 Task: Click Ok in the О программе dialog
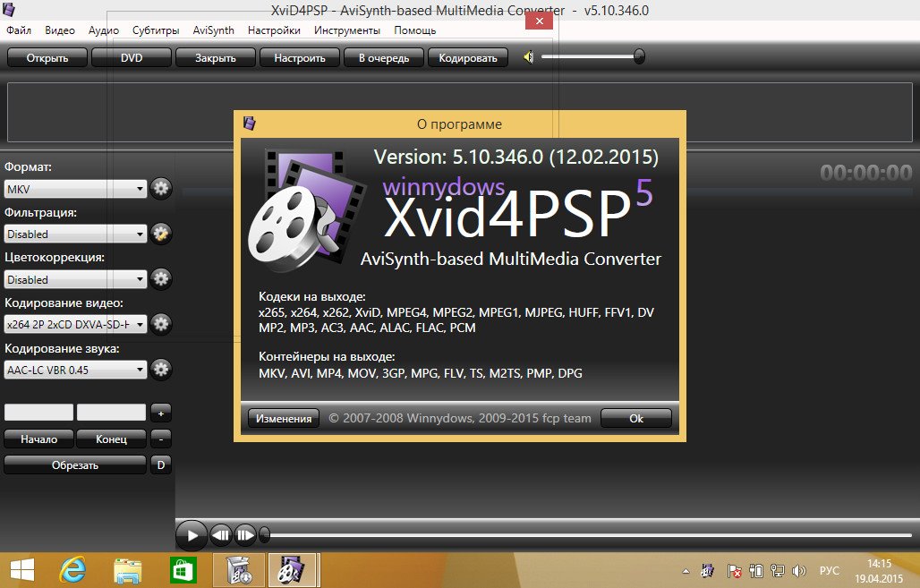click(636, 418)
